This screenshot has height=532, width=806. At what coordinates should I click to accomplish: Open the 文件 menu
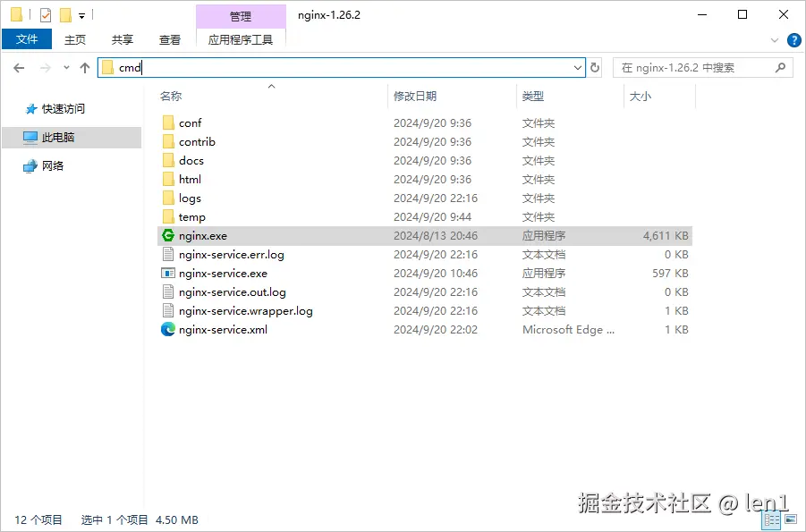(x=27, y=39)
